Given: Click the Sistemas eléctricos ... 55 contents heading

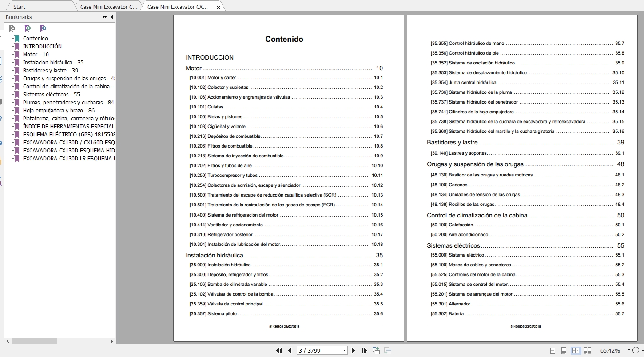Looking at the screenshot, I should 525,246.
